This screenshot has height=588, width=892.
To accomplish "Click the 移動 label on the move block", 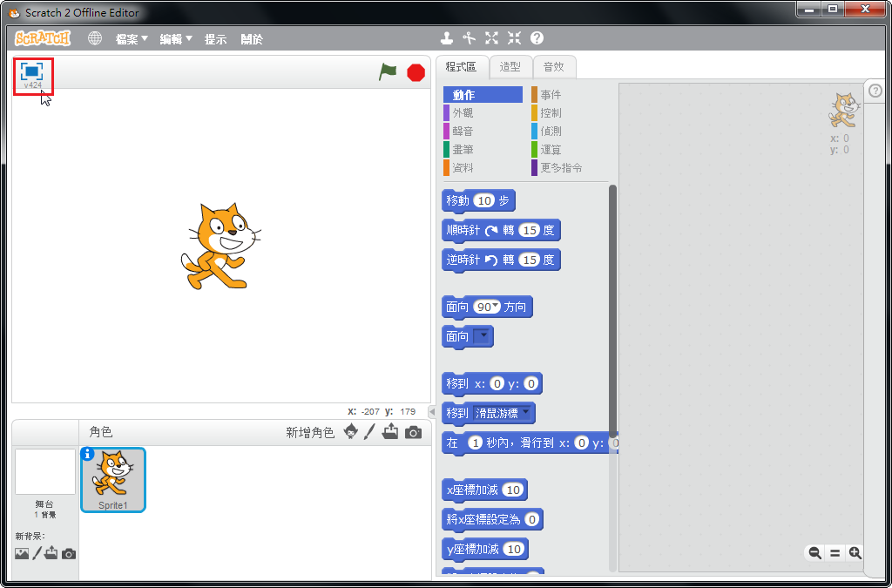I will 457,200.
